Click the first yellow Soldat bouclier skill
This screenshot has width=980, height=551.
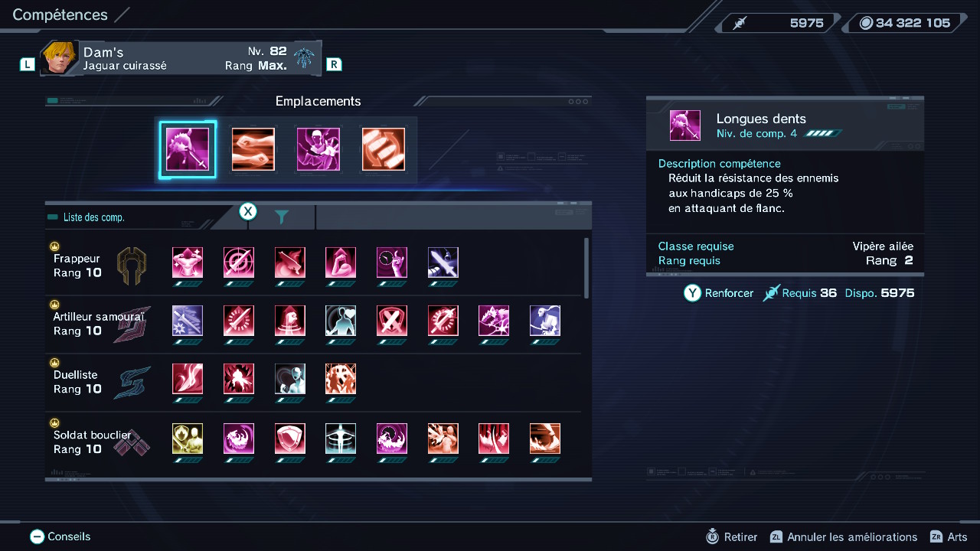[x=188, y=439]
